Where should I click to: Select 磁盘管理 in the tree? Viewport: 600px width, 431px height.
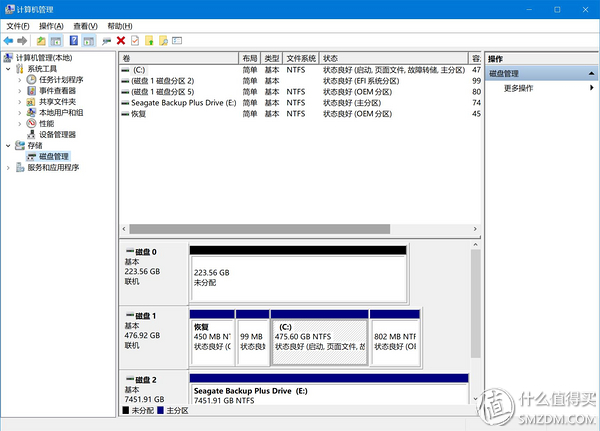coord(54,157)
